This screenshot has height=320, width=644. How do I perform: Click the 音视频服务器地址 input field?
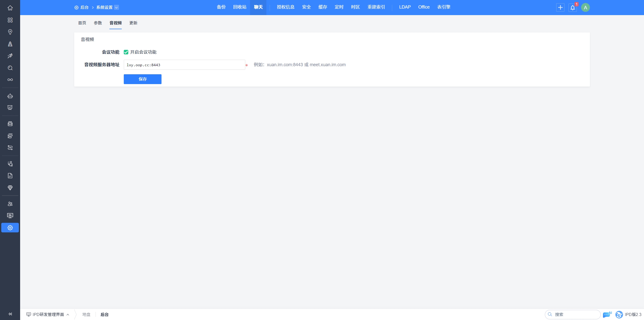[x=184, y=65]
